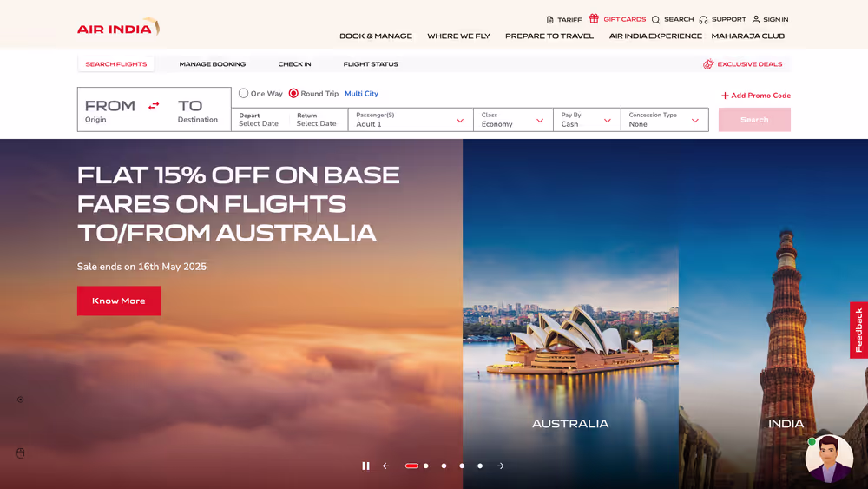Click the Air India logo

118,28
